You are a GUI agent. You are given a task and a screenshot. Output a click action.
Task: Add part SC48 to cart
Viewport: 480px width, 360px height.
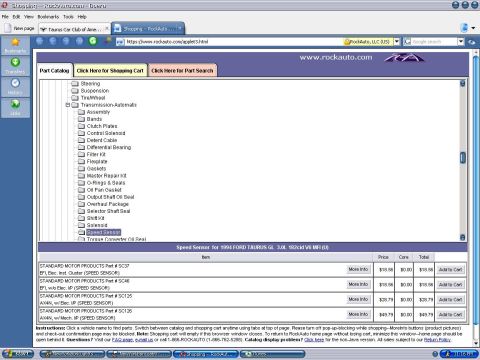[450, 285]
